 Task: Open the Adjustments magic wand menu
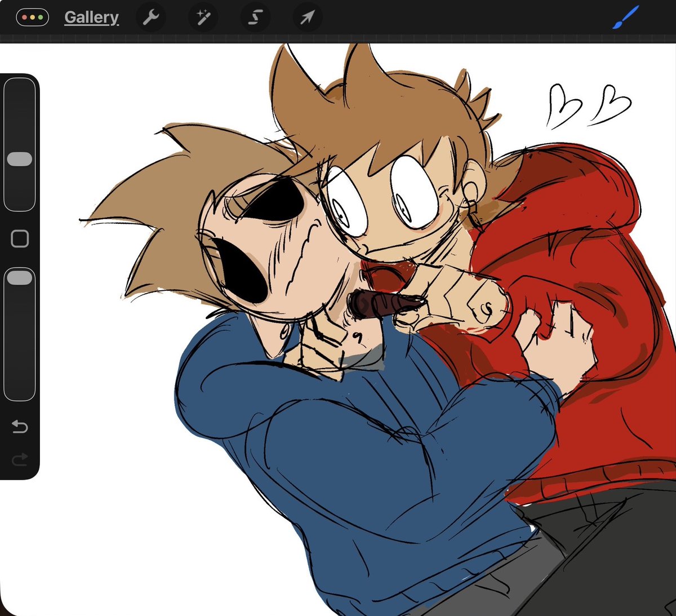pyautogui.click(x=203, y=17)
